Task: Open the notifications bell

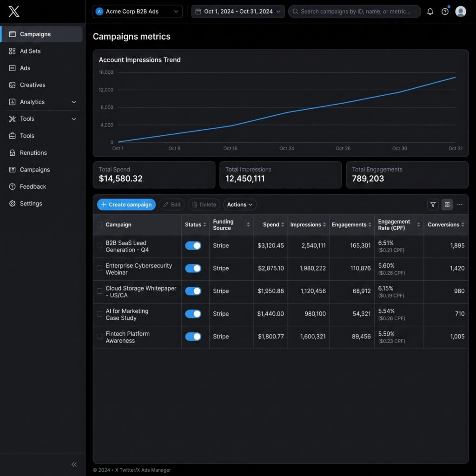Action: pos(430,12)
